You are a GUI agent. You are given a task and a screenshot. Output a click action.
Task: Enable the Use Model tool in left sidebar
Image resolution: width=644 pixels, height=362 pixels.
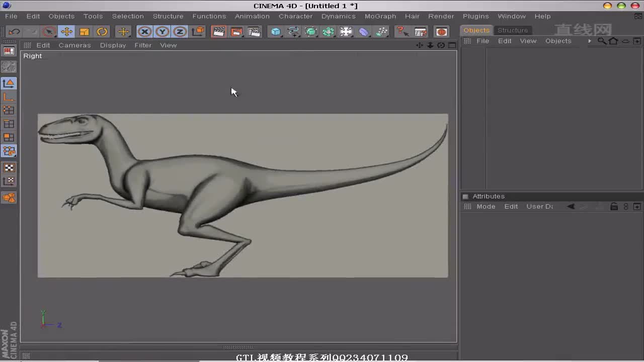[9, 83]
